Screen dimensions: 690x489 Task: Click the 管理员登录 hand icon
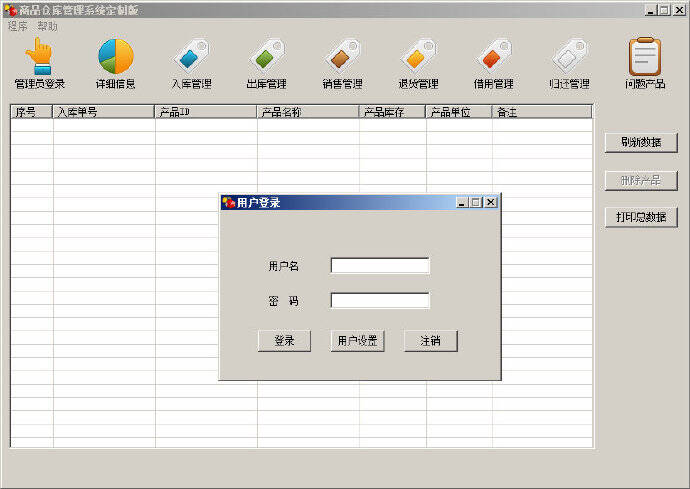point(40,57)
